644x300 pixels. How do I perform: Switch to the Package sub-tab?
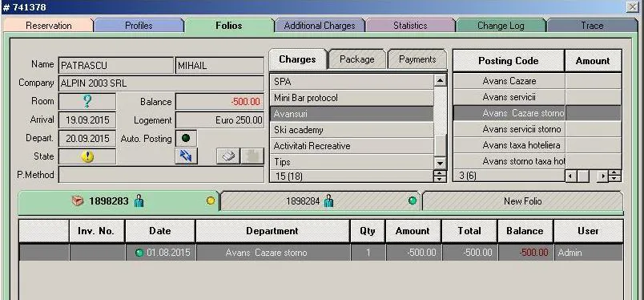click(x=357, y=59)
